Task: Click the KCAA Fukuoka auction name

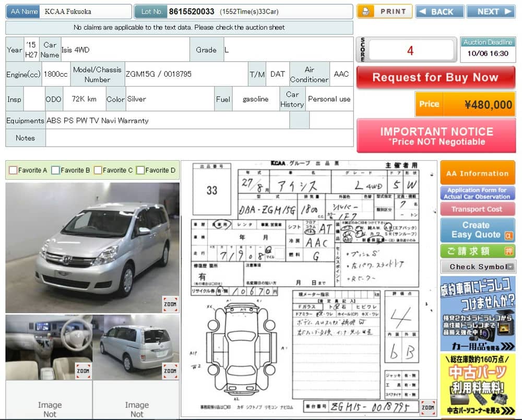Action: pyautogui.click(x=68, y=11)
